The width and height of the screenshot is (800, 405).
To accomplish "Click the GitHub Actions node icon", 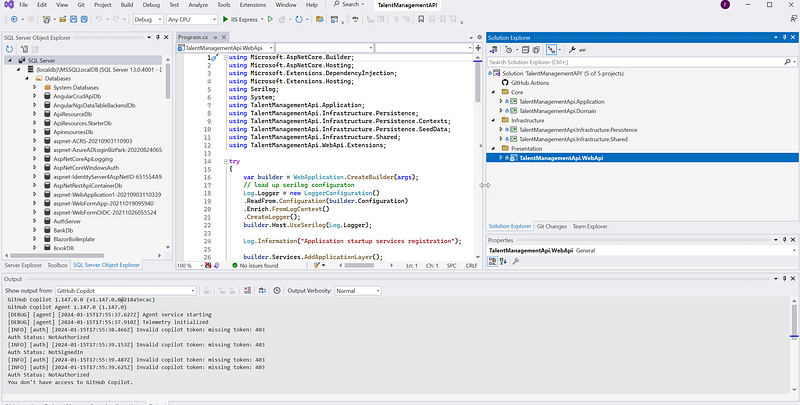I will pos(505,83).
